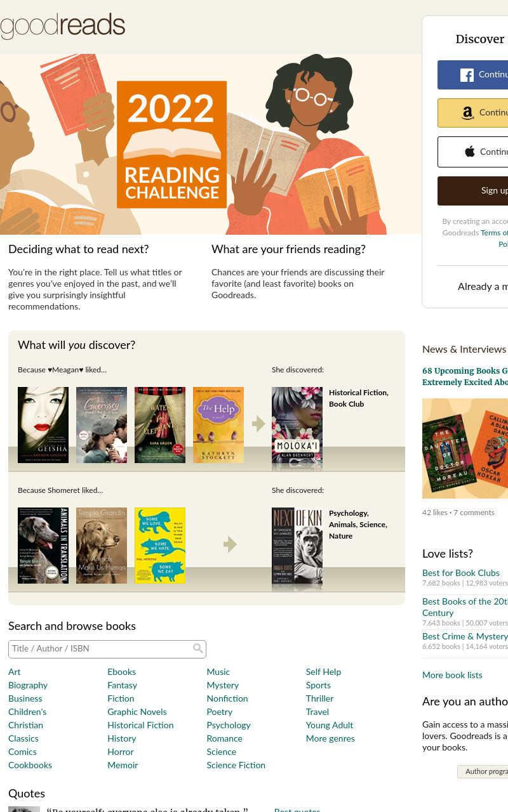Open the 68 Upcoming Books article
Viewport: 508px width, 812px height.
coord(465,376)
